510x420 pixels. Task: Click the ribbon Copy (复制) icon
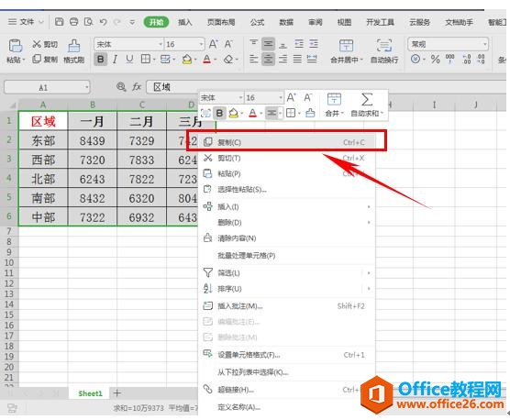click(37, 59)
